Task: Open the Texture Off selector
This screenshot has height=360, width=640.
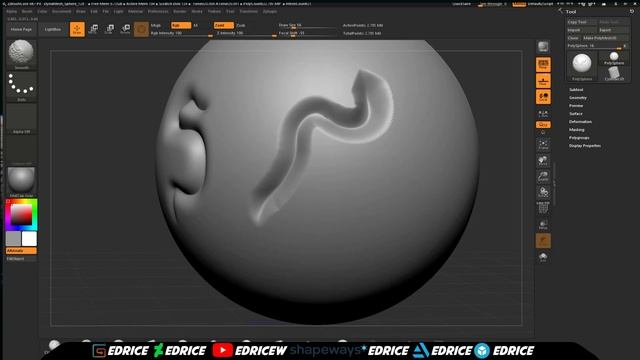Action: pos(21,151)
